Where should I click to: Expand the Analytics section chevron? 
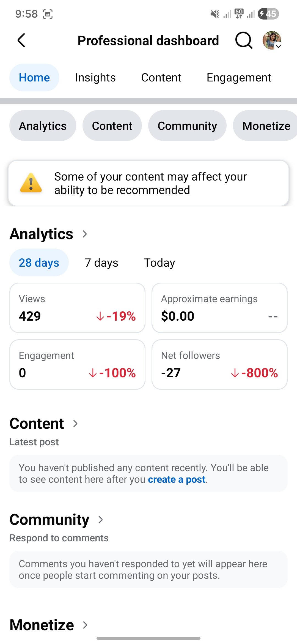(85, 234)
